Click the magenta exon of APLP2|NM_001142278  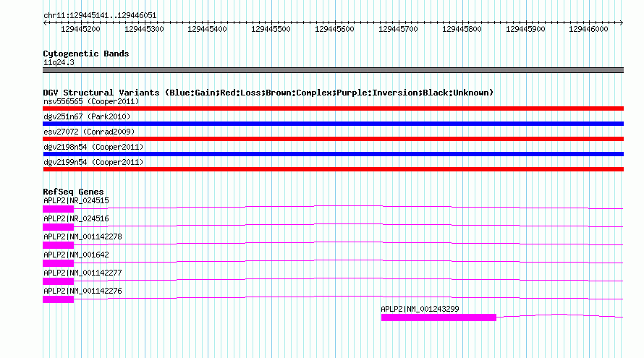pyautogui.click(x=59, y=245)
